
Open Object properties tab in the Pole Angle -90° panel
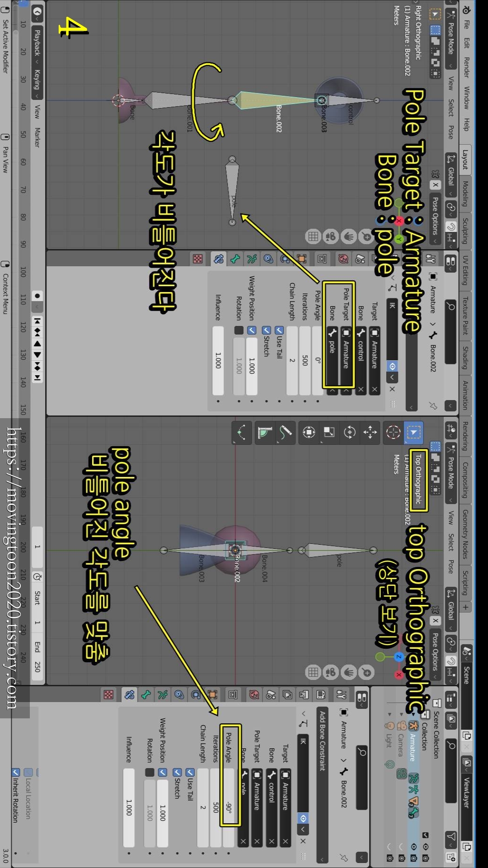[x=212, y=694]
